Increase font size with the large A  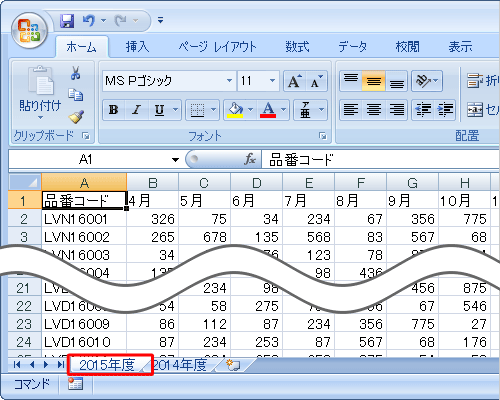[x=294, y=81]
